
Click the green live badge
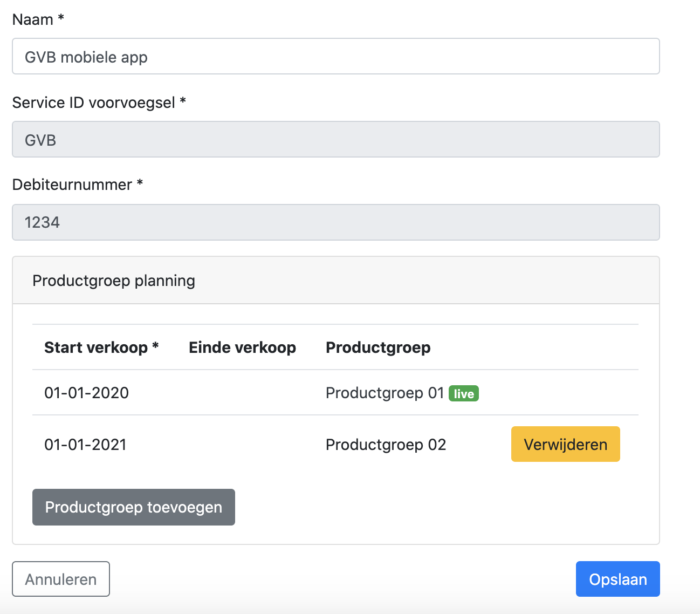tap(464, 393)
